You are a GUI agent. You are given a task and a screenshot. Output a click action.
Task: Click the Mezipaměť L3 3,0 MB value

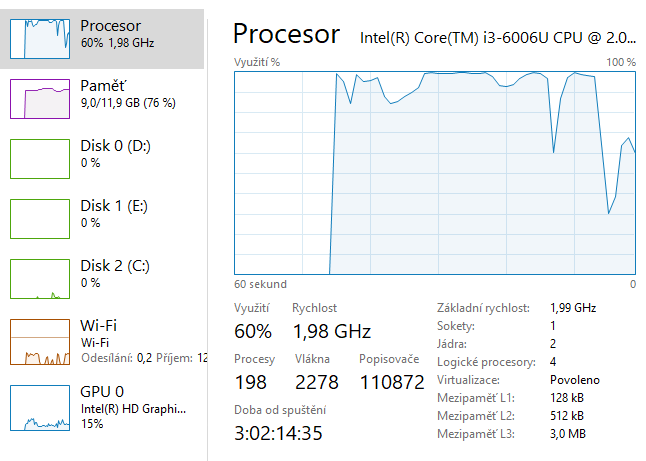pyautogui.click(x=569, y=434)
